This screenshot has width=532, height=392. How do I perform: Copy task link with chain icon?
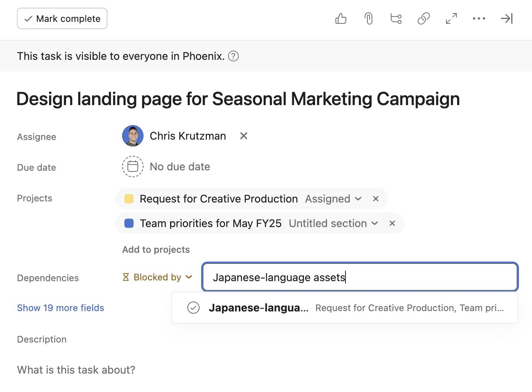pyautogui.click(x=423, y=18)
